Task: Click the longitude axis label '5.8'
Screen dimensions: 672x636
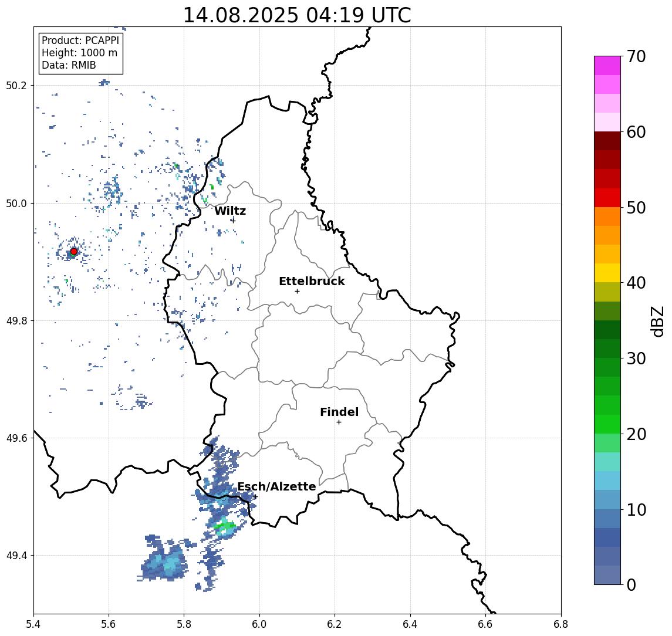Action: pos(184,624)
